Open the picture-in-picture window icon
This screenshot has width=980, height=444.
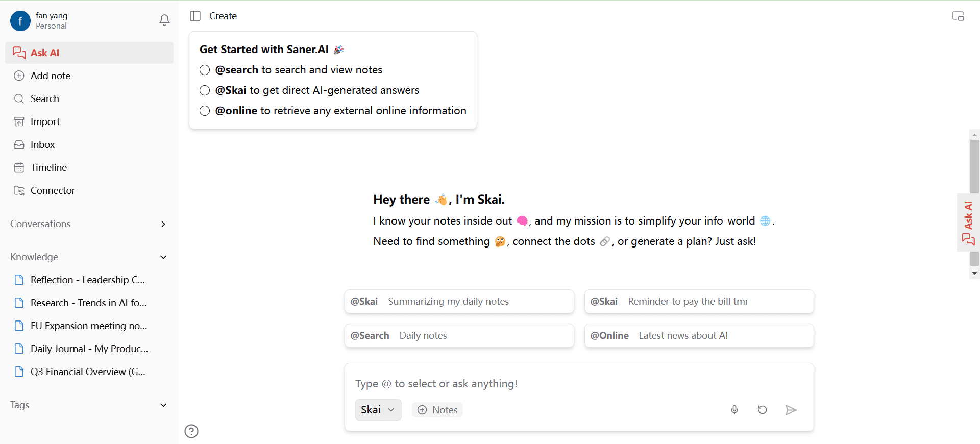click(958, 16)
